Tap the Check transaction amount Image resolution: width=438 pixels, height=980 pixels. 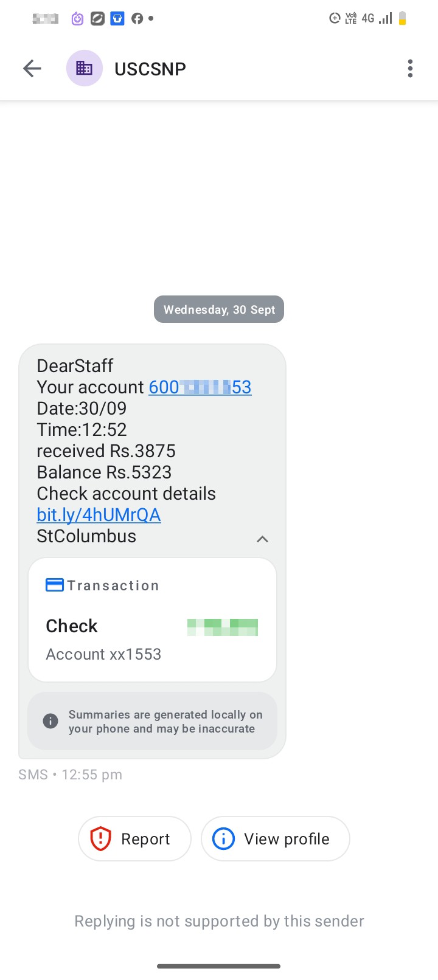[223, 627]
